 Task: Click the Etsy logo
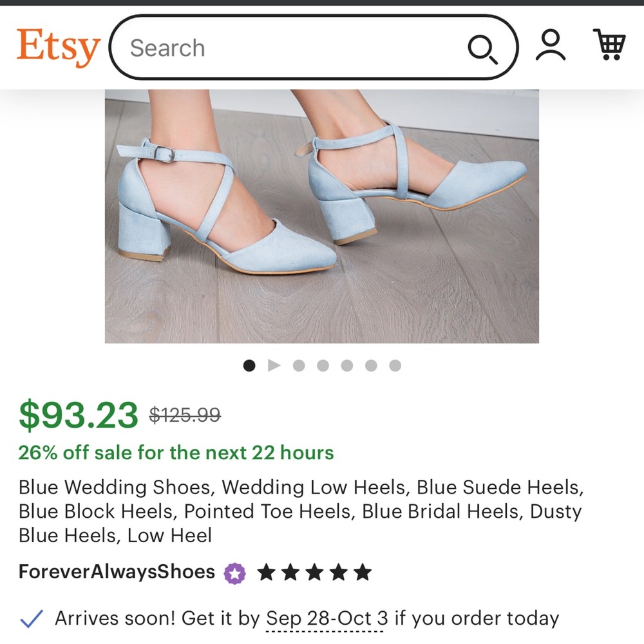click(x=59, y=46)
